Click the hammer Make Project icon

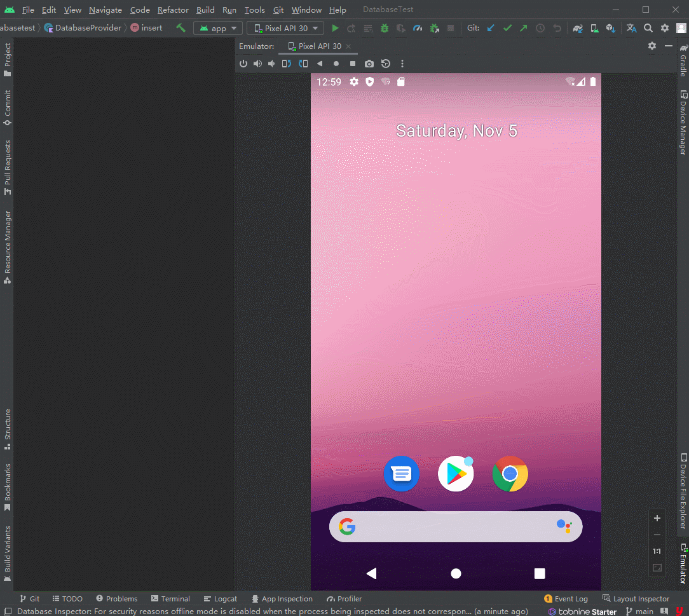pyautogui.click(x=181, y=28)
